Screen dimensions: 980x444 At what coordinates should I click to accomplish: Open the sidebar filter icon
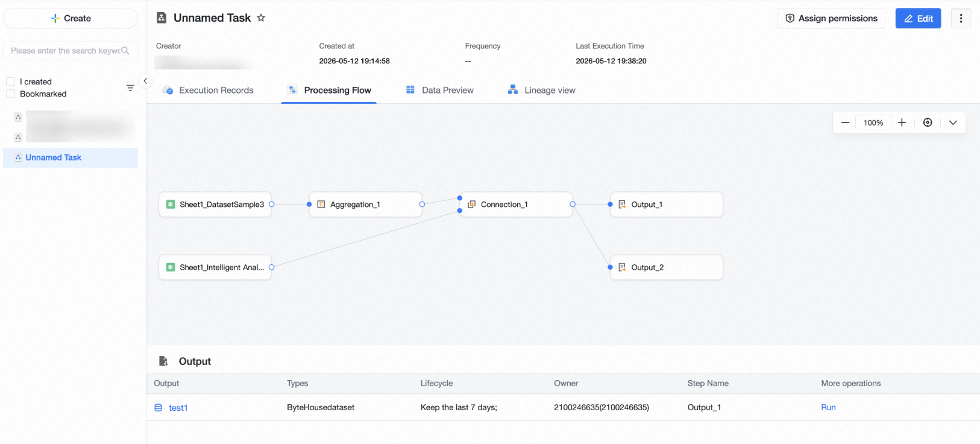coord(130,88)
